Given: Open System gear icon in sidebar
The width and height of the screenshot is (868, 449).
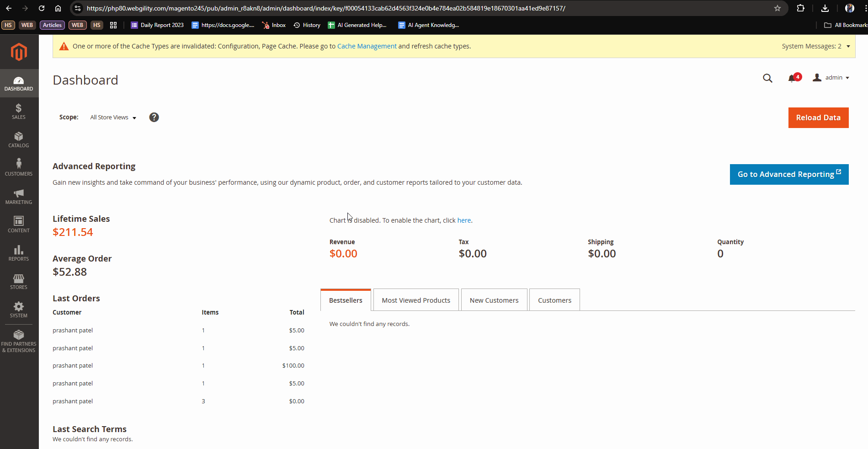Looking at the screenshot, I should [19, 310].
